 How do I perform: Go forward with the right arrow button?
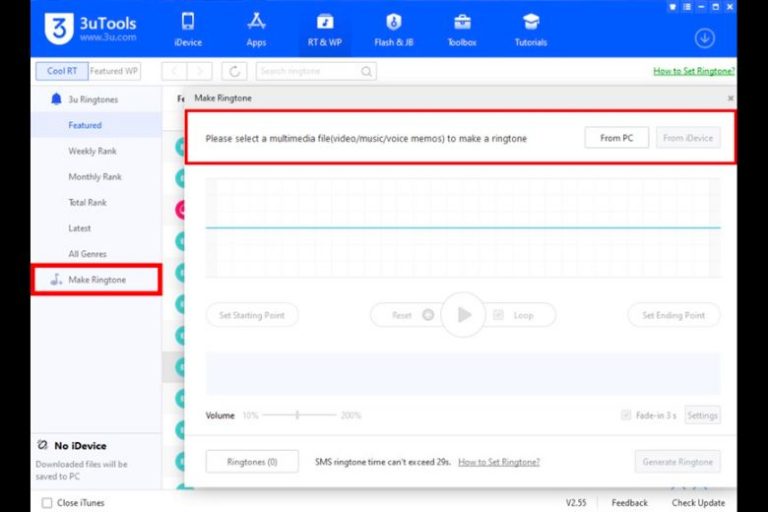point(199,72)
